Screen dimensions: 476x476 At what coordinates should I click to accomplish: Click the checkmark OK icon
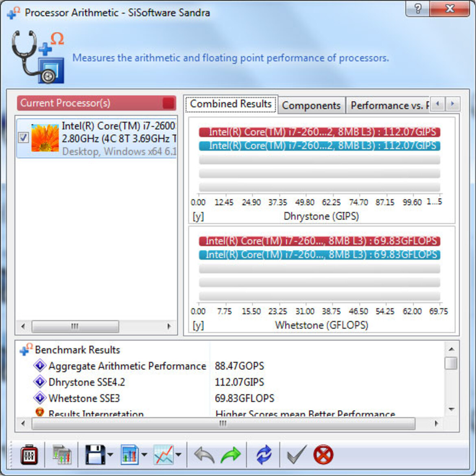[x=297, y=454]
